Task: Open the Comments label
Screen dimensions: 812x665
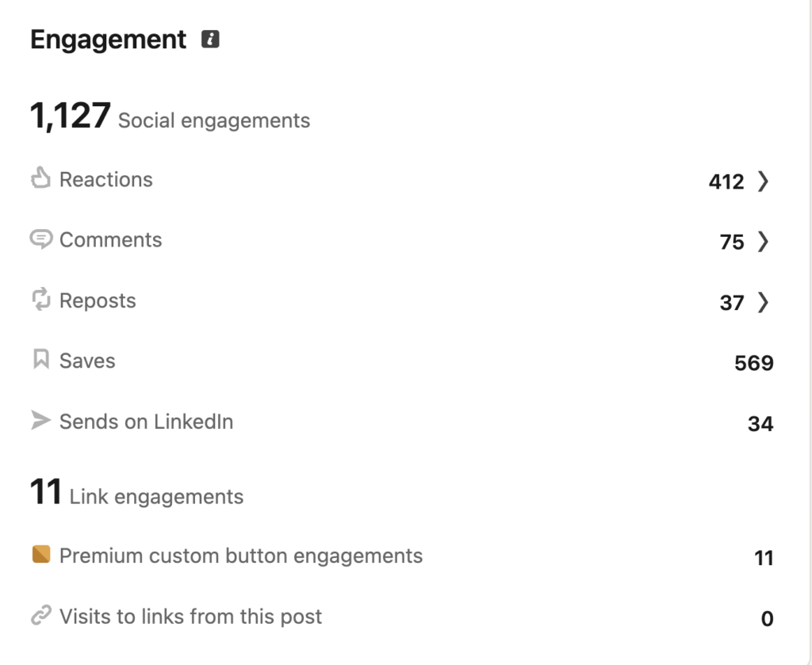Action: [x=111, y=239]
